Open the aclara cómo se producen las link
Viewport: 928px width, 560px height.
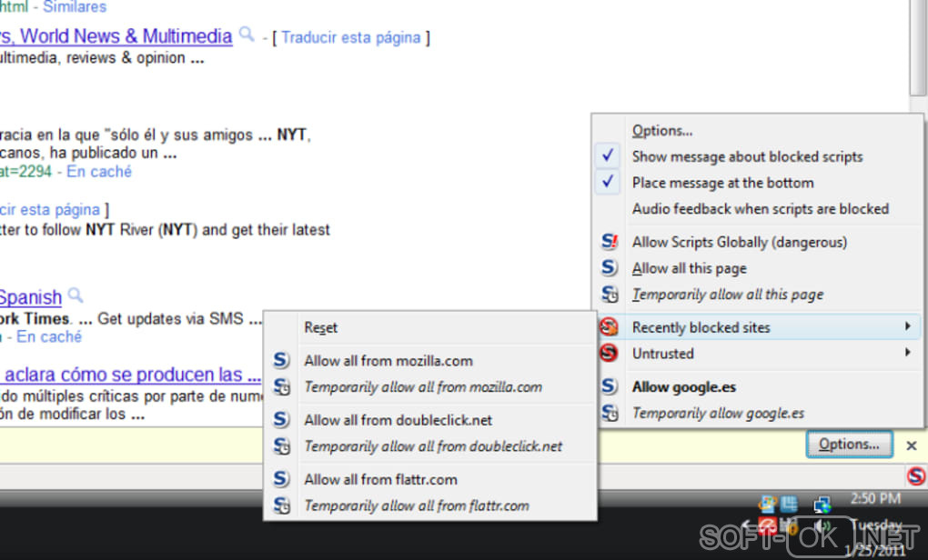tap(131, 375)
